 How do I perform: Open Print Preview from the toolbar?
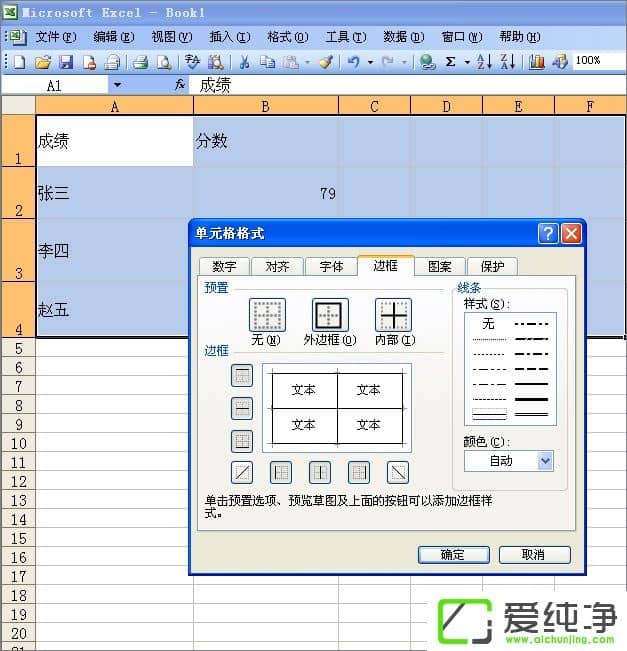[164, 62]
